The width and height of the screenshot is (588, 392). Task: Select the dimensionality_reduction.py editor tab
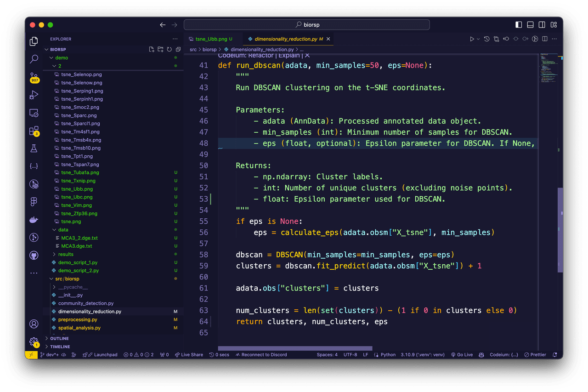pyautogui.click(x=285, y=39)
